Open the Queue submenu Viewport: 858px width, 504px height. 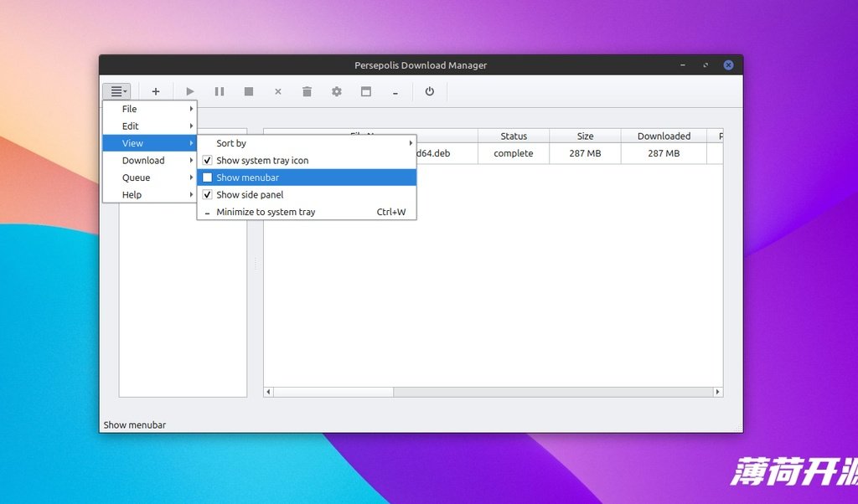pyautogui.click(x=149, y=177)
